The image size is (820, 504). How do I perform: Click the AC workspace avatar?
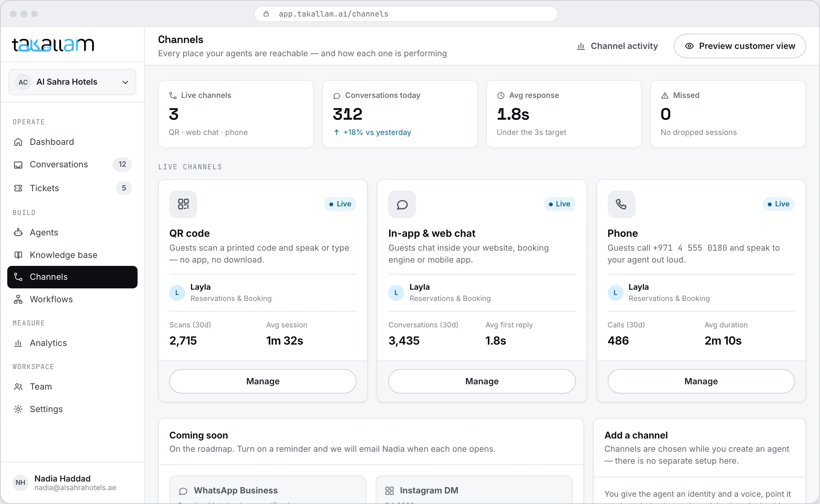(23, 82)
